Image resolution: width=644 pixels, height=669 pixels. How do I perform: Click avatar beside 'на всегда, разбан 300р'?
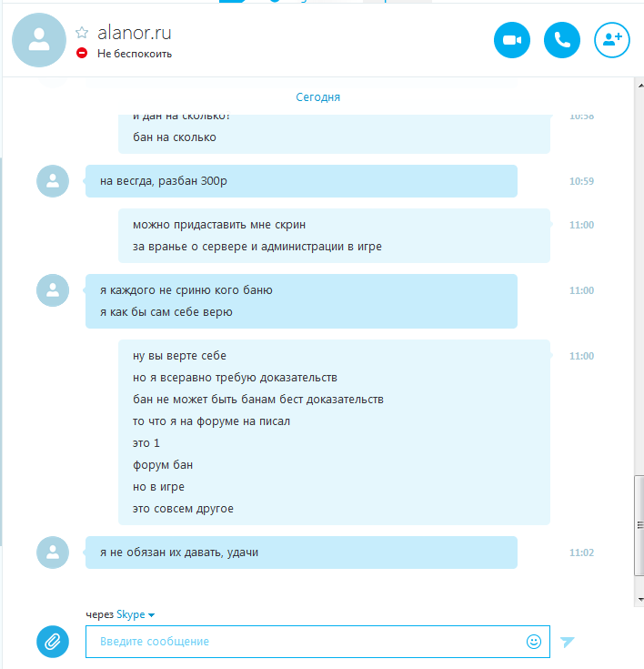click(53, 181)
